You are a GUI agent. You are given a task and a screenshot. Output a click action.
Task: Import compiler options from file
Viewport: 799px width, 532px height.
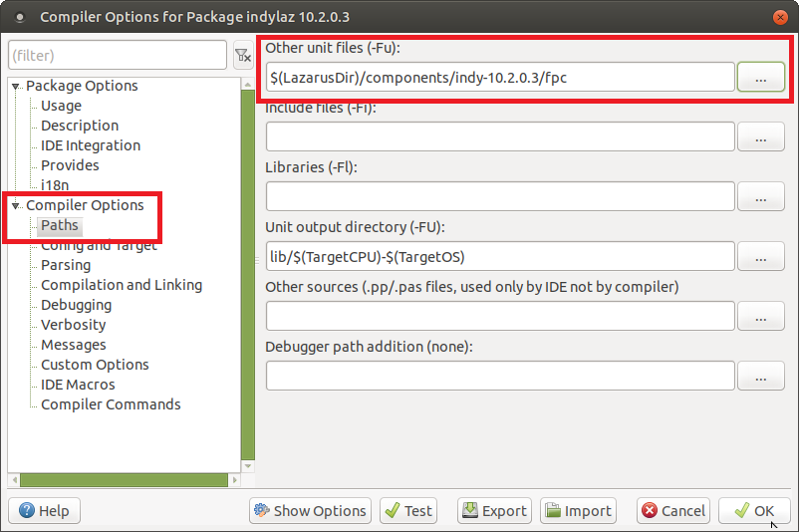[579, 511]
